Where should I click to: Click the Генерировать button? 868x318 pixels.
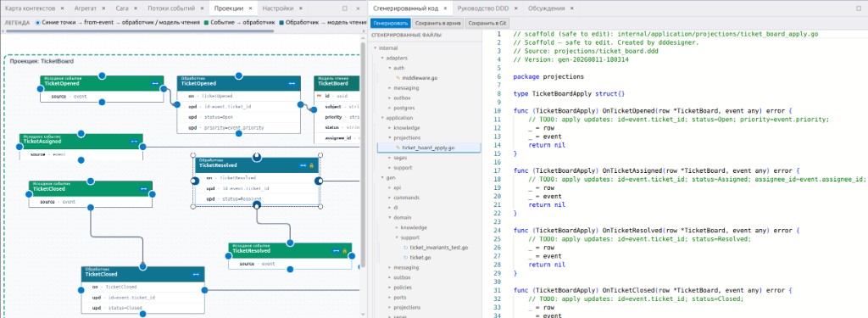390,23
